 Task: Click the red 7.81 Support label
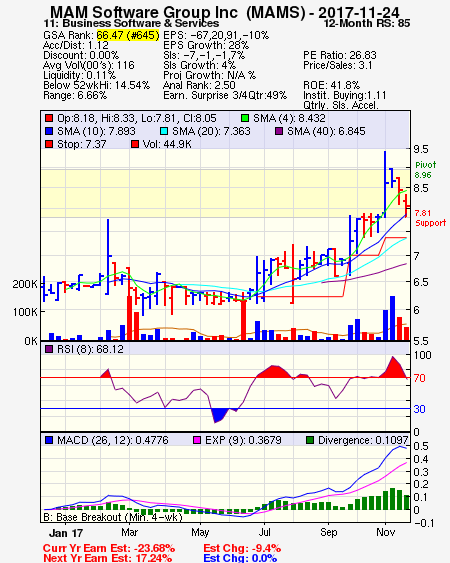(430, 218)
